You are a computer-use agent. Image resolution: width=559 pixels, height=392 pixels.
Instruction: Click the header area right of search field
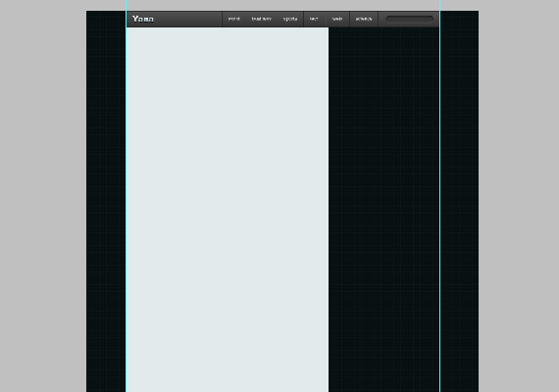(436, 19)
